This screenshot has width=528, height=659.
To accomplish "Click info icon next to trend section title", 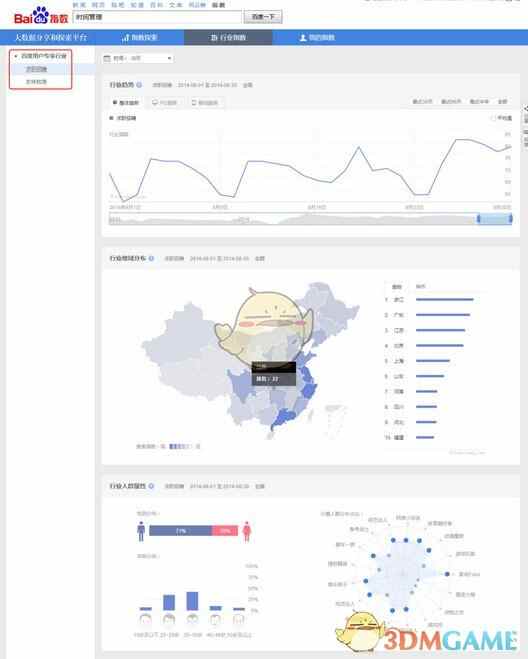I will click(139, 85).
